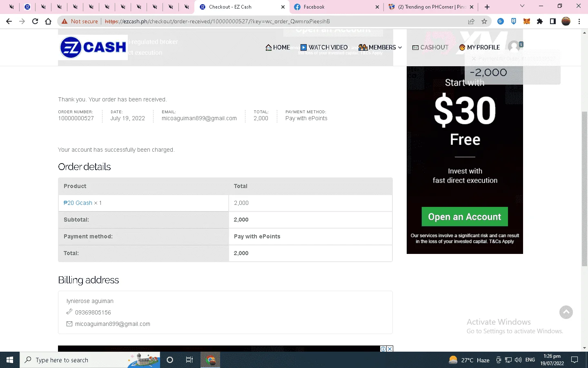
Task: Bookmark this page with star icon
Action: pos(484,21)
